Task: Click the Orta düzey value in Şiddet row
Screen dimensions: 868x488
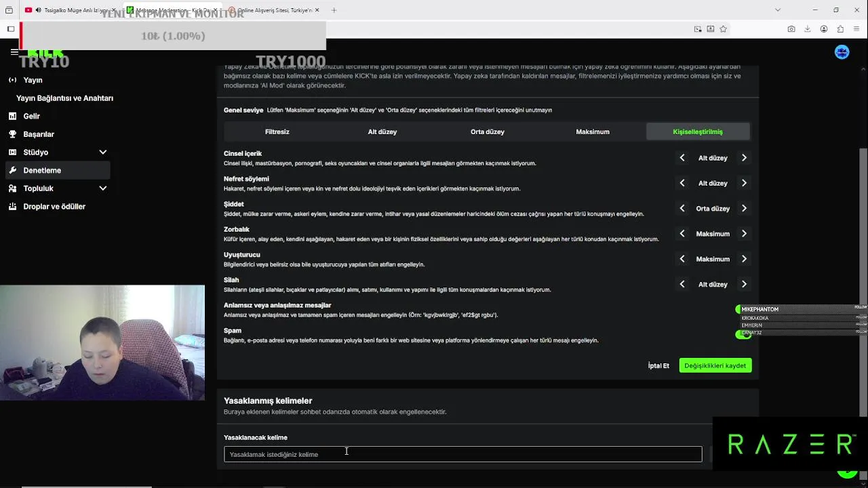Action: click(713, 209)
